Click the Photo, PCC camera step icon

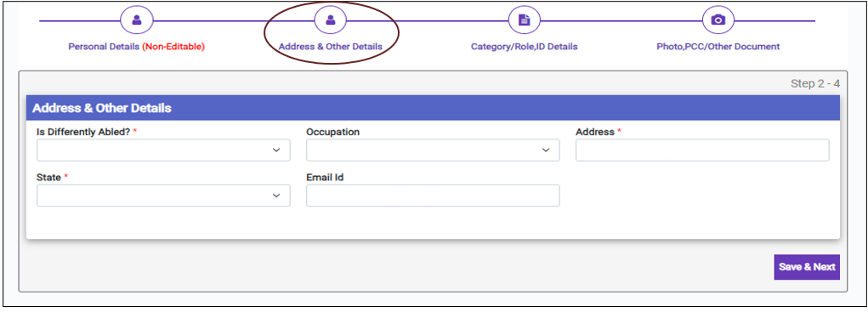(718, 21)
